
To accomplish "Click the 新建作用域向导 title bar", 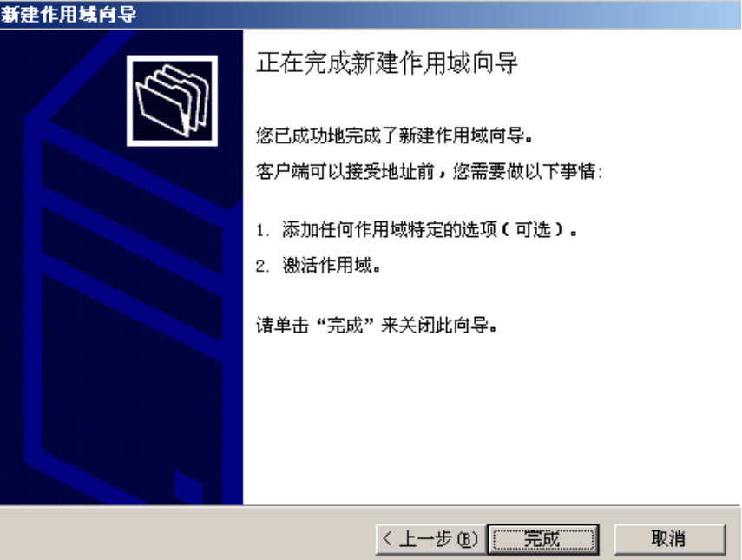I will pyautogui.click(x=371, y=14).
